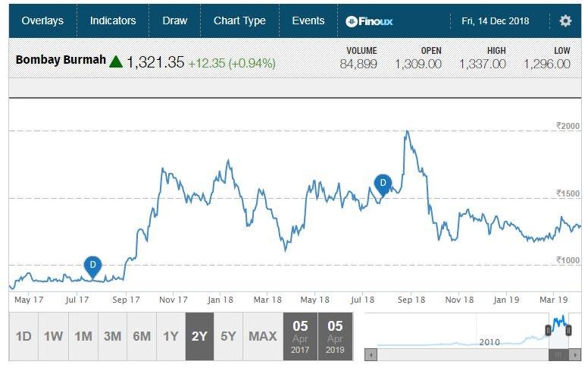Click the price value 1,321.35

coord(155,62)
